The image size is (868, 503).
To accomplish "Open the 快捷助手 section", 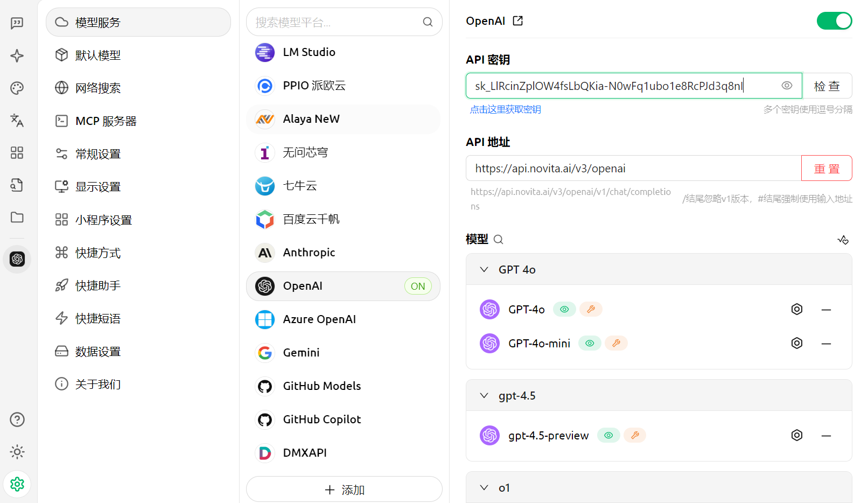I will click(x=138, y=285).
